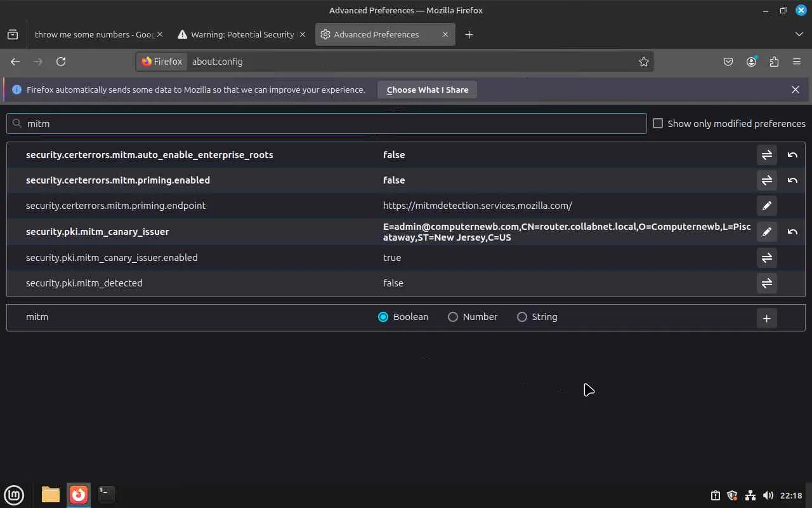Screen dimensions: 812x508
Task: Reset security.pki.mitm_canary_issuer to default
Action: pos(792,232)
